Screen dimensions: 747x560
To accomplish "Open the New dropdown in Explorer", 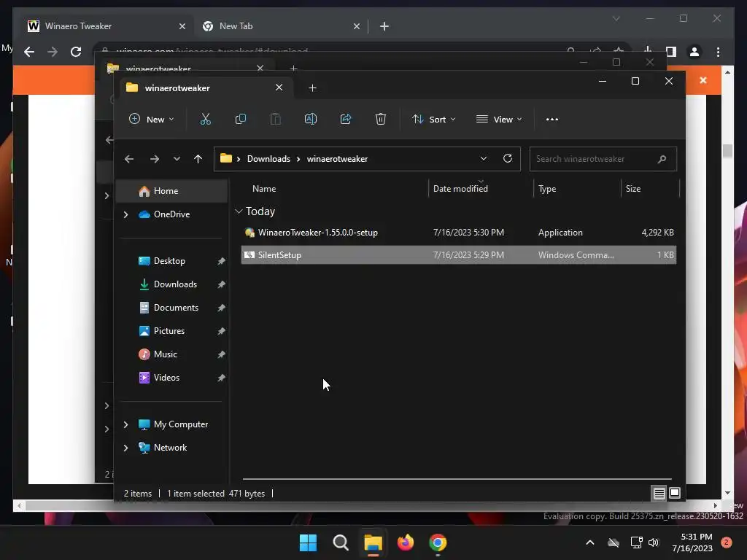I will click(152, 119).
